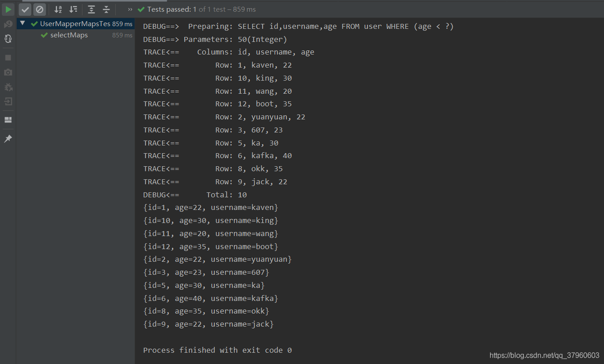Viewport: 604px width, 364px height.
Task: Select the selectMaps test entry
Action: 69,35
